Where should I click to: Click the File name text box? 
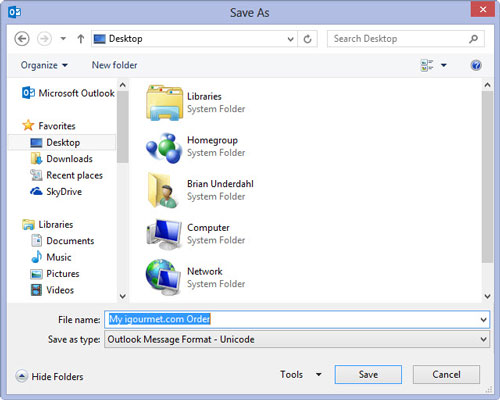point(297,319)
